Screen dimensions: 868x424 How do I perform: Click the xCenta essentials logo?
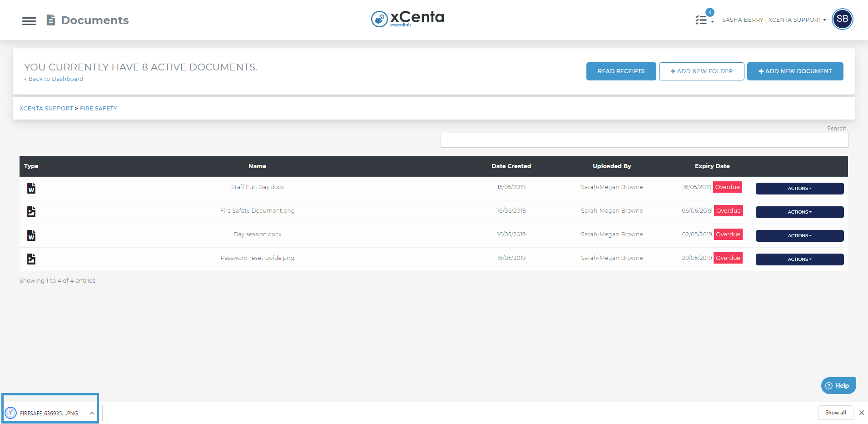tap(407, 19)
